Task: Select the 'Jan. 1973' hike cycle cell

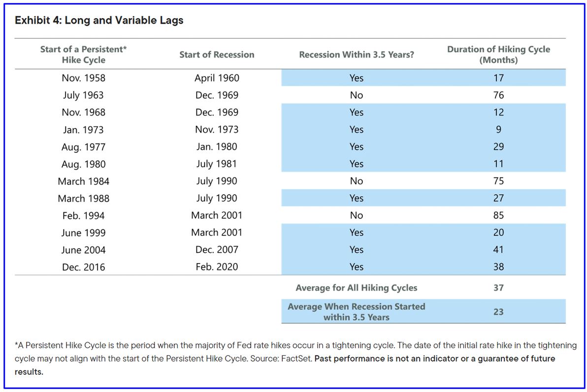Action: point(84,130)
